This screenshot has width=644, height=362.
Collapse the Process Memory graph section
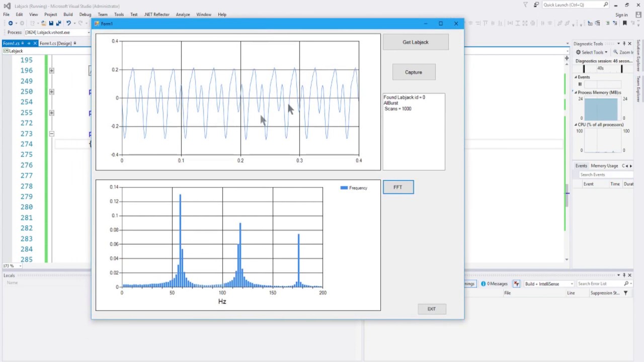pyautogui.click(x=576, y=93)
